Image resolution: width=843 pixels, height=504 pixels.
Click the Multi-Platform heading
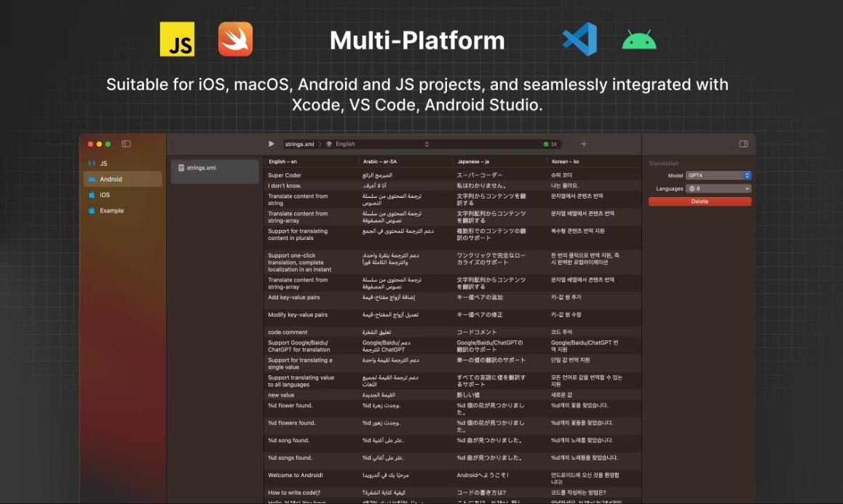(417, 40)
